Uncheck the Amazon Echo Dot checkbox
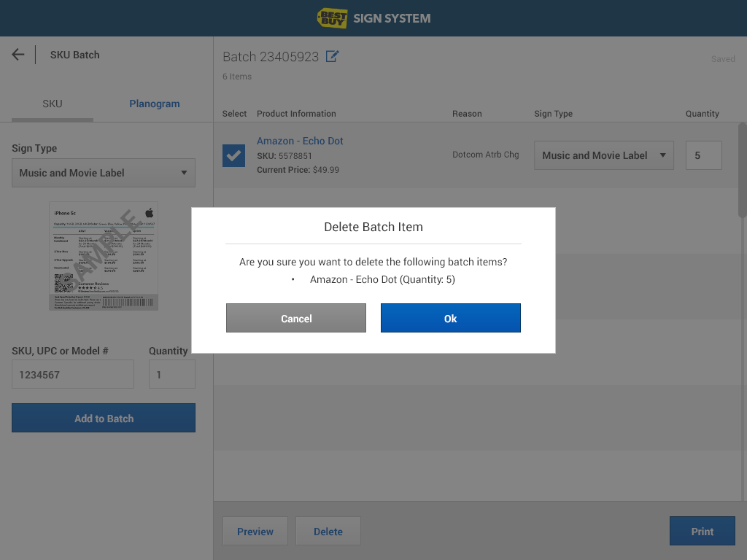Screen dimensions: 747x560 233,156
